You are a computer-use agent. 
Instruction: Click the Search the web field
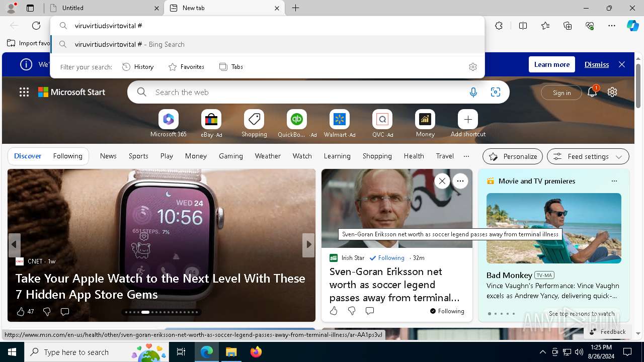click(306, 92)
